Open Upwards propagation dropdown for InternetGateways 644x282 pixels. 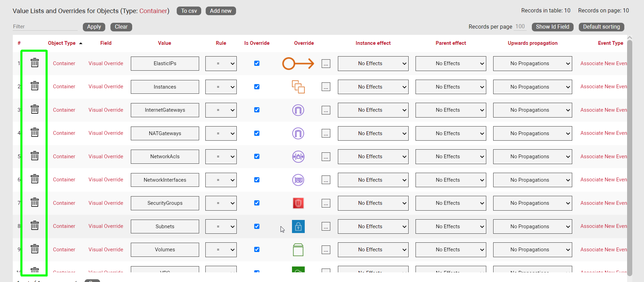[532, 110]
